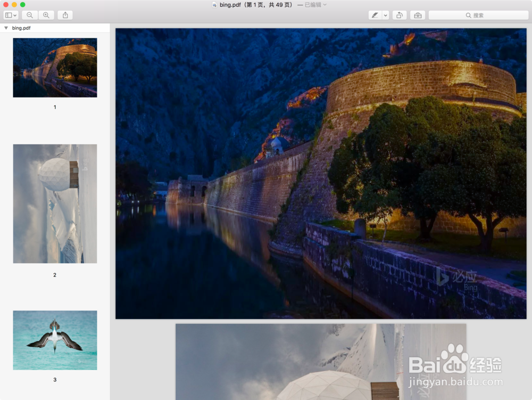Rotate the page with the rotate button
This screenshot has width=532, height=400.
click(x=400, y=15)
